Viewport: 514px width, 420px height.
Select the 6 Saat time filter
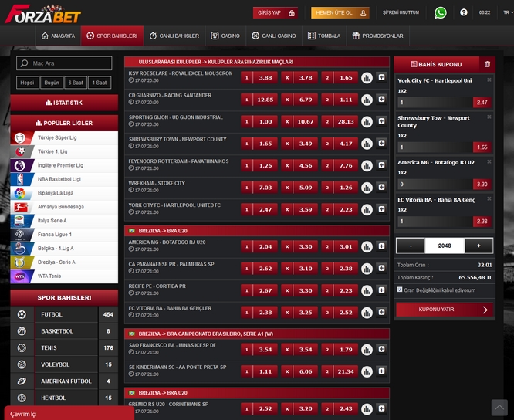76,83
